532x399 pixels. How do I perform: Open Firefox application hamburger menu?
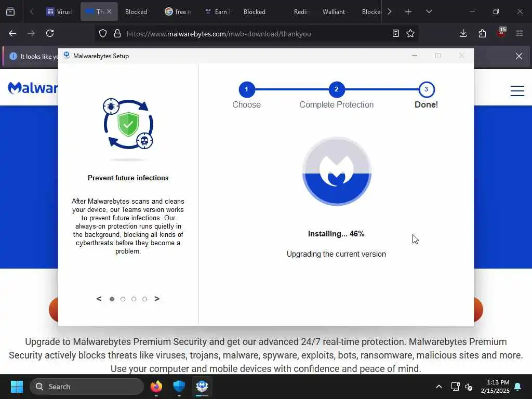520,33
